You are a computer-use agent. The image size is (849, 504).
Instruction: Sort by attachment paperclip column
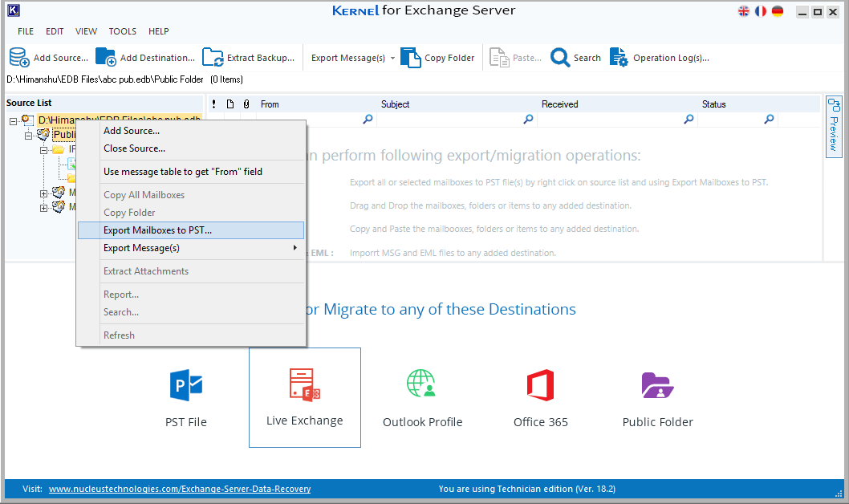[246, 104]
